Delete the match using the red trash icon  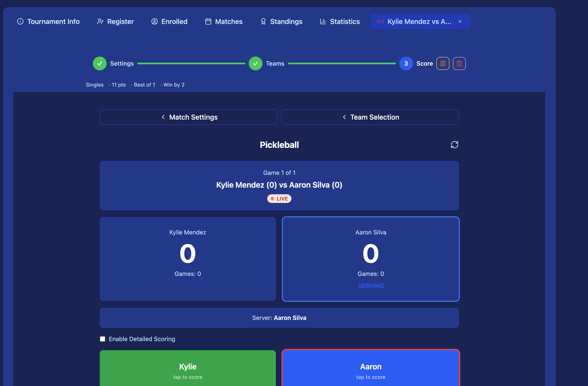pos(459,63)
